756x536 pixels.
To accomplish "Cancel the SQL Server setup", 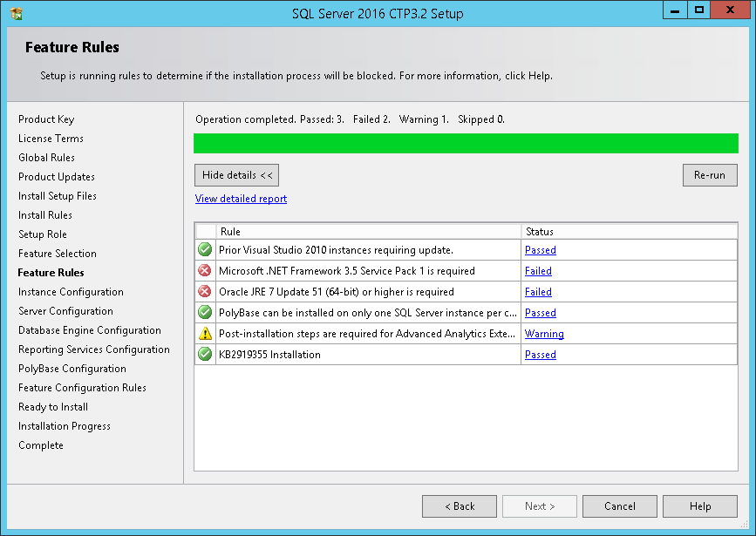I will coord(620,506).
